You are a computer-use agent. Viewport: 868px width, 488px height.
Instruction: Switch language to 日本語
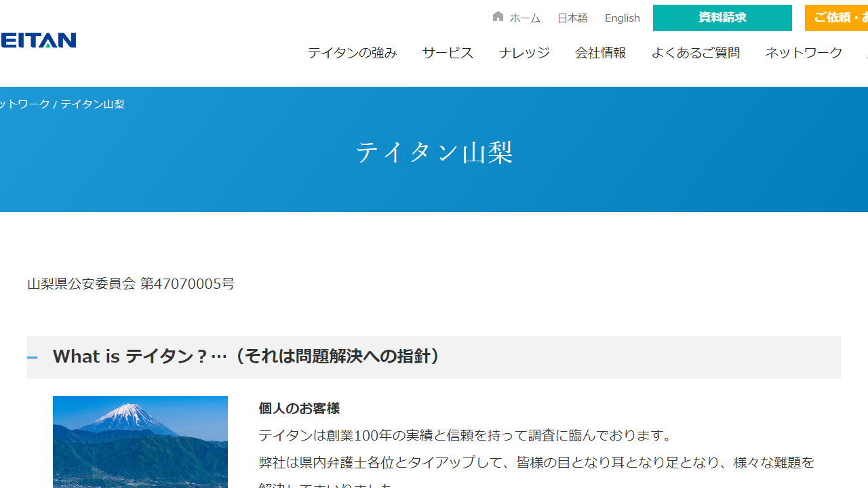click(572, 18)
